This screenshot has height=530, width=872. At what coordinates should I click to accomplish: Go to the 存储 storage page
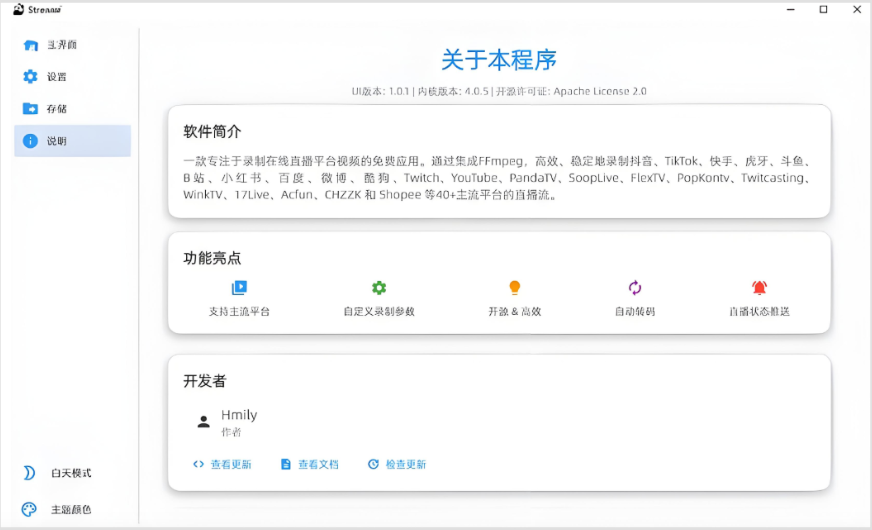pos(72,109)
